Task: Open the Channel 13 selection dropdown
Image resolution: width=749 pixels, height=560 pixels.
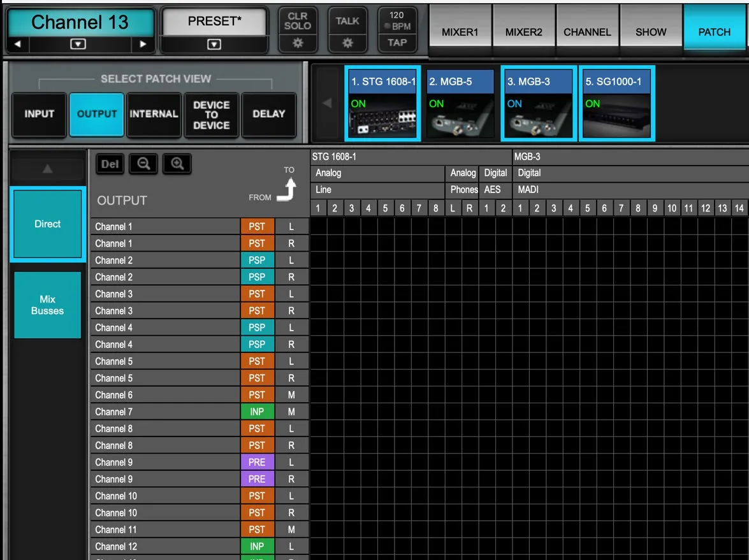Action: pyautogui.click(x=78, y=44)
